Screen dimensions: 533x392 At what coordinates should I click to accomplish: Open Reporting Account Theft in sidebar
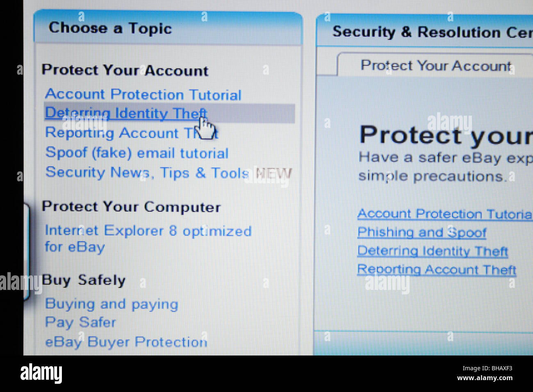pyautogui.click(x=131, y=133)
